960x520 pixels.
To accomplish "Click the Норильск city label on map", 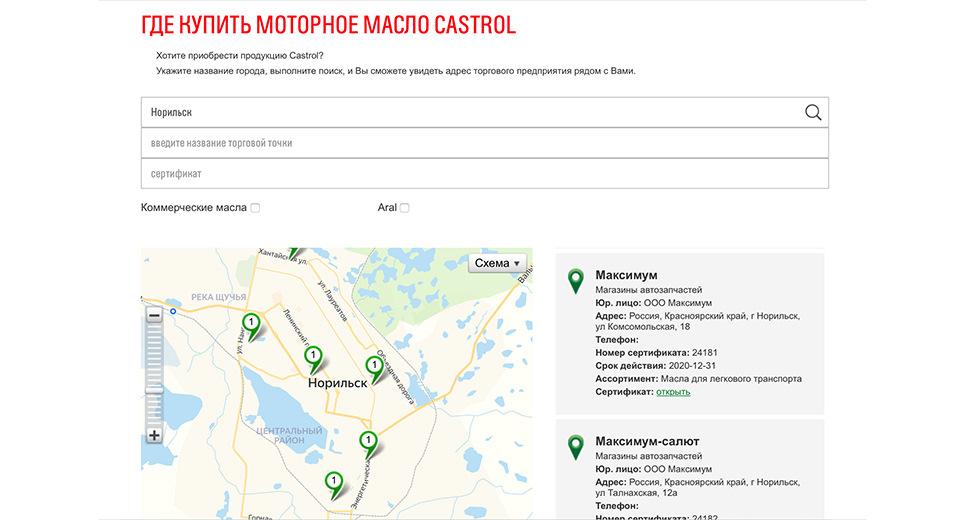I will (x=337, y=383).
